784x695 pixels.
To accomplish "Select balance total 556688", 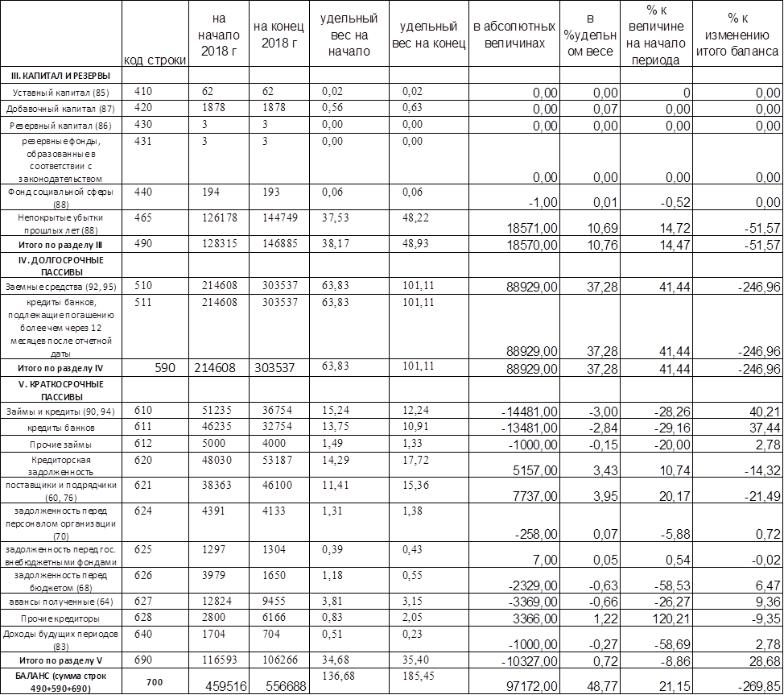I will [x=279, y=681].
